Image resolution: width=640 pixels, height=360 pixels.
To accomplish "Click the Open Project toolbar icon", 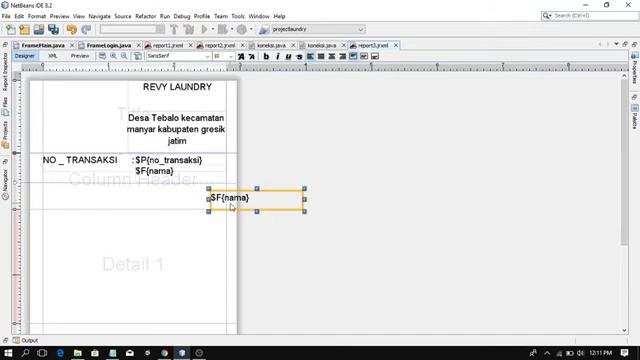I will pos(39,29).
